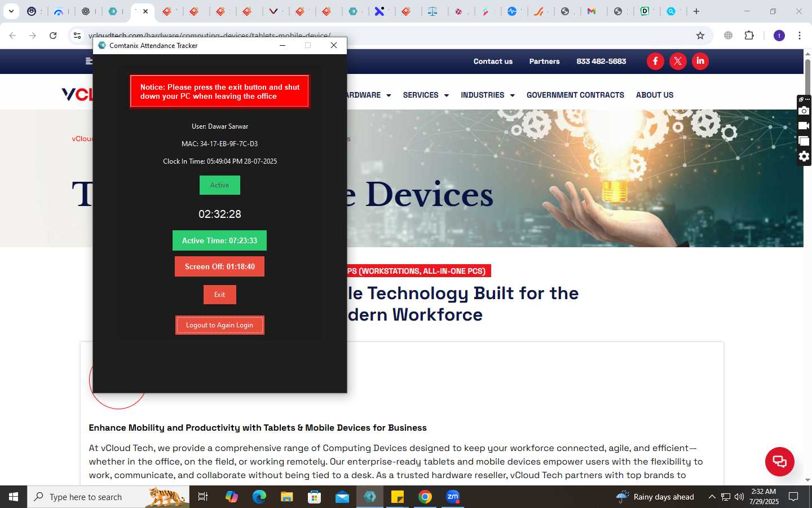
Task: Open the Chrome profile avatar
Action: click(x=779, y=36)
